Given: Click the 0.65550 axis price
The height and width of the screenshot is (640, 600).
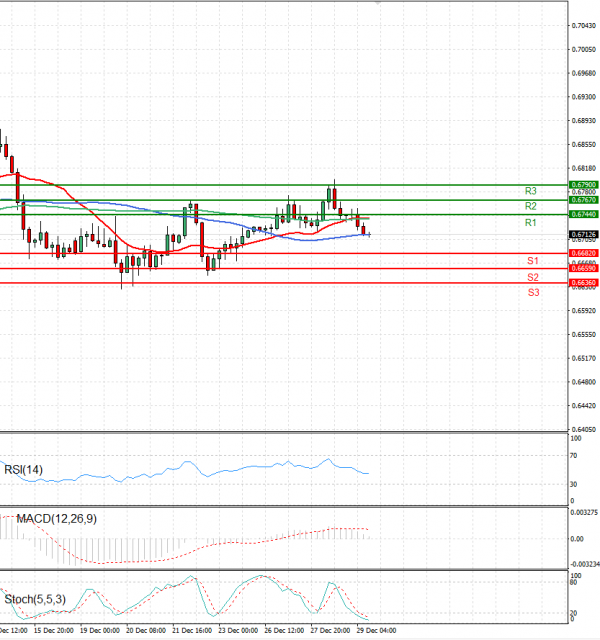Looking at the screenshot, I should point(584,334).
